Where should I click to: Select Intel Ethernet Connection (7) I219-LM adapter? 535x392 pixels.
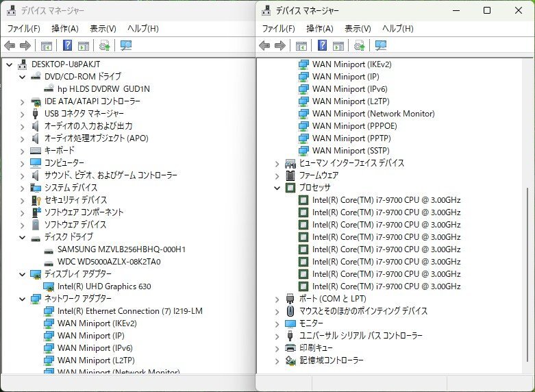tap(129, 311)
